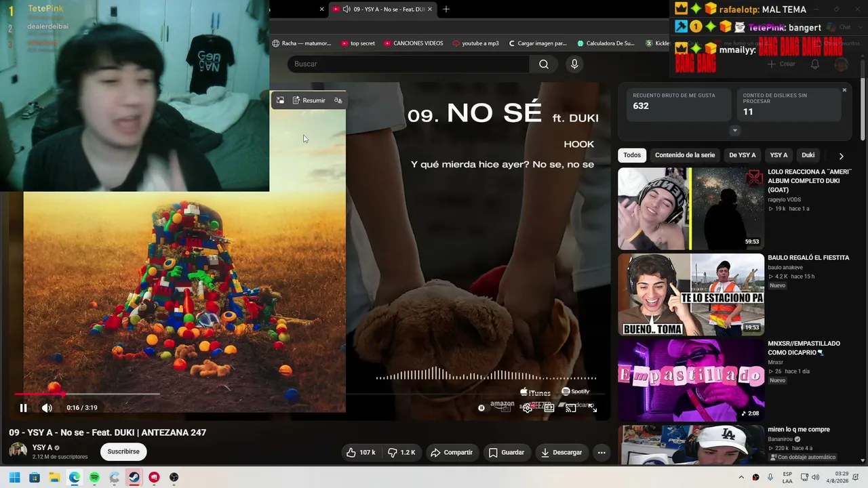This screenshot has height=488, width=868.
Task: Open Spotify from the taskbar
Action: click(94, 477)
